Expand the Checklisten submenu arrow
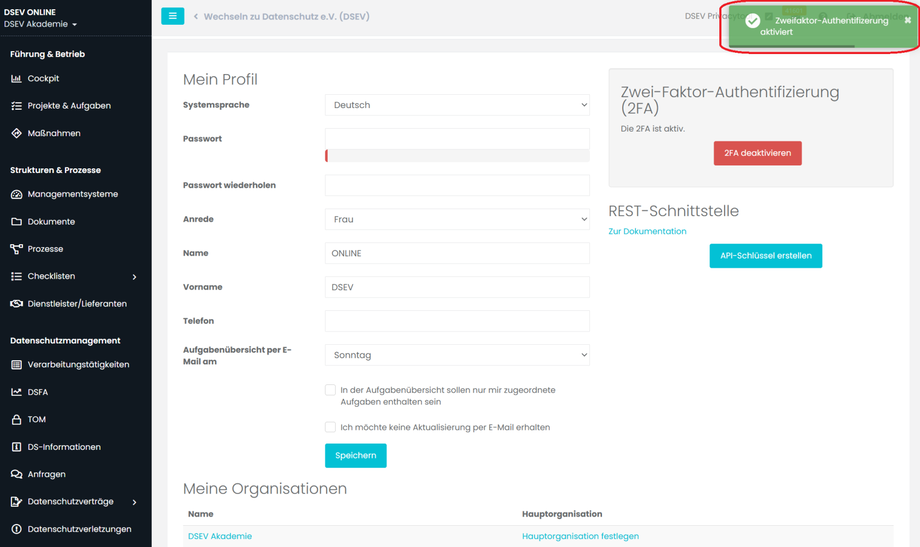This screenshot has height=547, width=920. 134,276
